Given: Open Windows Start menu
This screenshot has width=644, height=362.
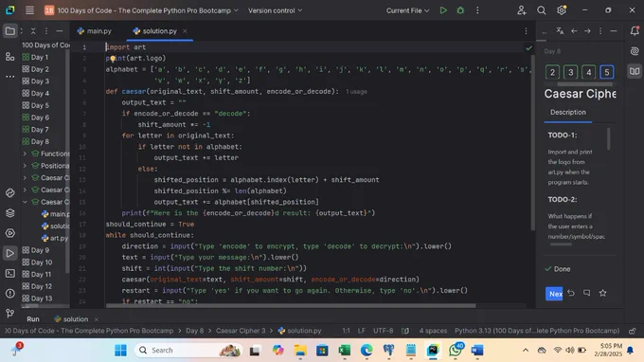Looking at the screenshot, I should coord(121,351).
